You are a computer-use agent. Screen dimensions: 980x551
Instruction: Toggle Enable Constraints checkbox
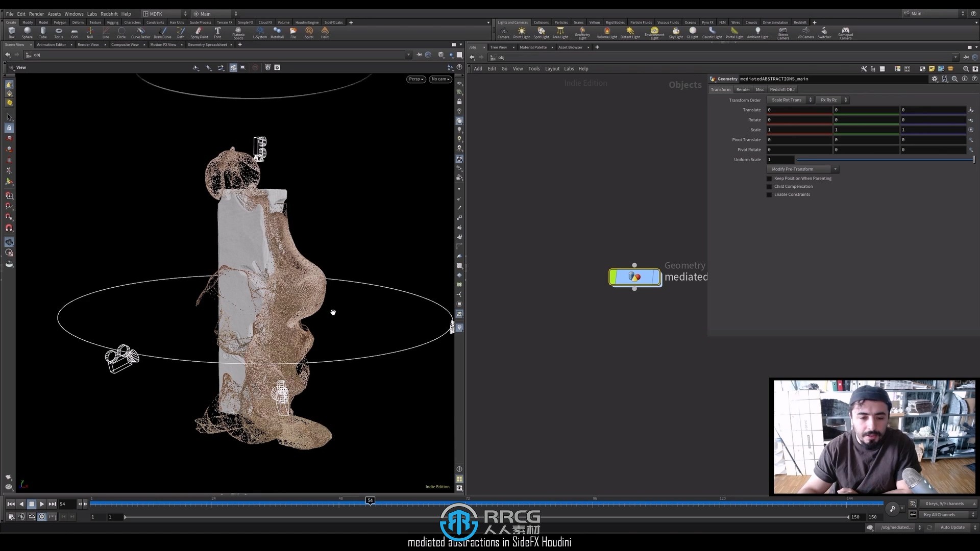[769, 194]
